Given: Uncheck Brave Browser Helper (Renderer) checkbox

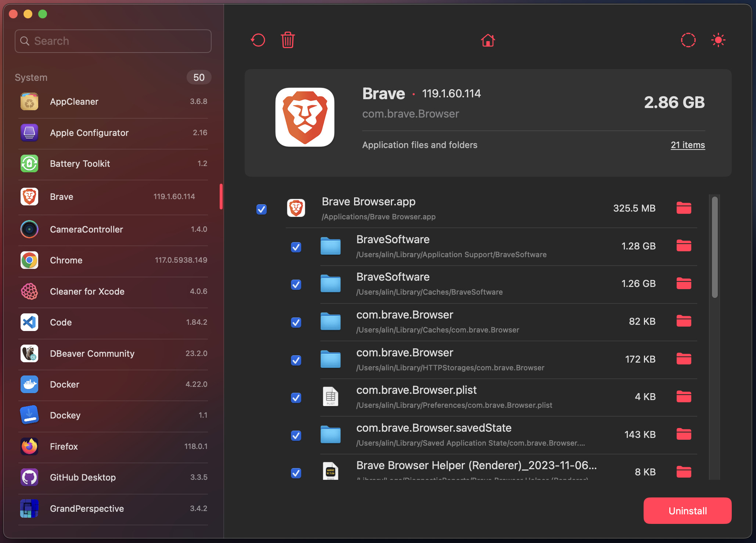Looking at the screenshot, I should (x=296, y=473).
